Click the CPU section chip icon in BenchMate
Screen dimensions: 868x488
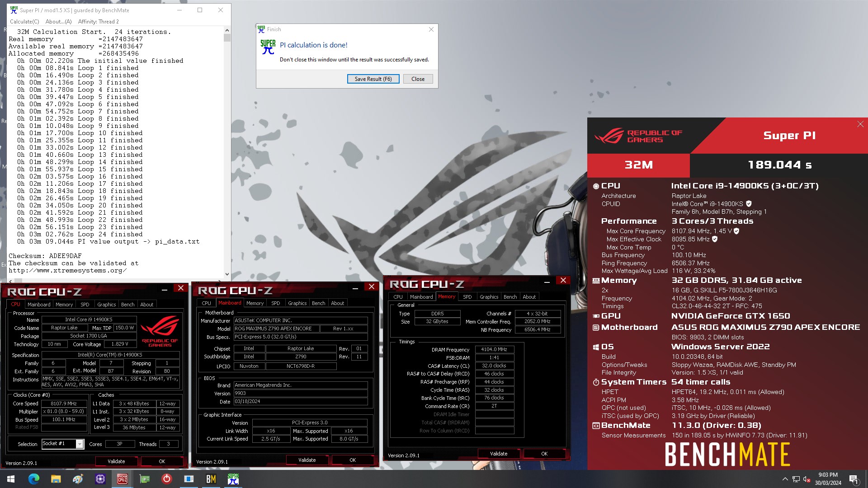tap(596, 186)
